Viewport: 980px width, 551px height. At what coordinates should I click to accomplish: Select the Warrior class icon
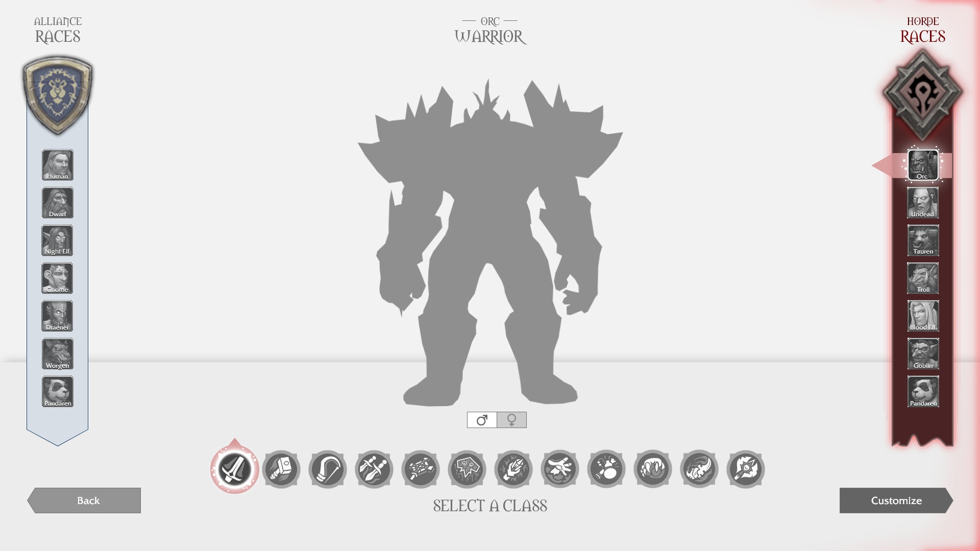(x=235, y=469)
